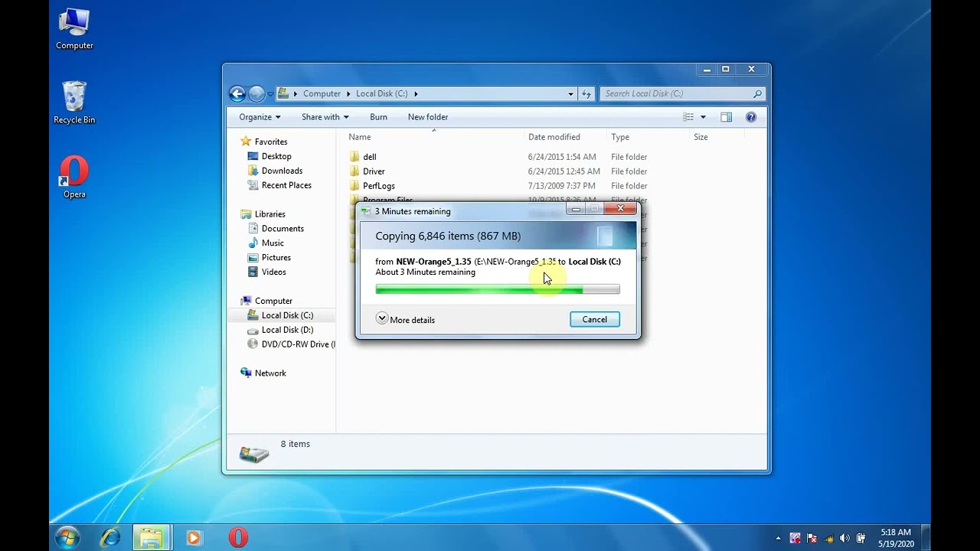This screenshot has width=980, height=551.
Task: Open Opera from the taskbar
Action: coord(238,538)
